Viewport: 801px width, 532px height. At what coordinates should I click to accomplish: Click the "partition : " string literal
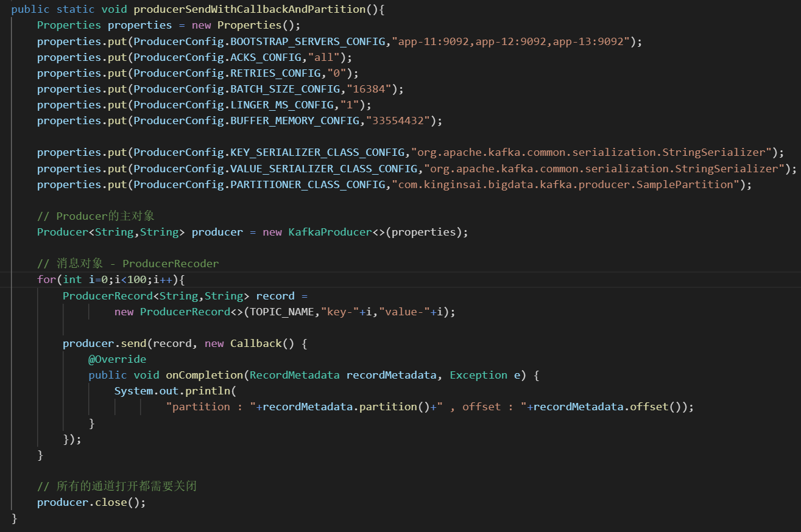coord(211,407)
